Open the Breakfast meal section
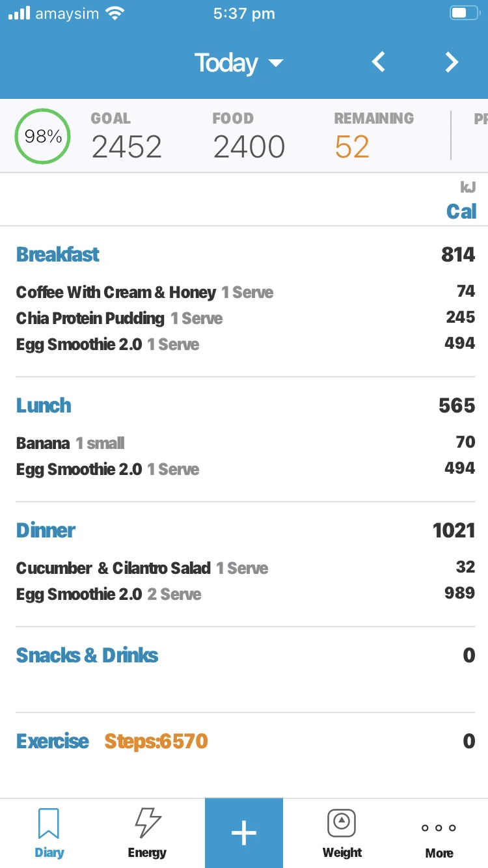This screenshot has height=868, width=488. (58, 254)
